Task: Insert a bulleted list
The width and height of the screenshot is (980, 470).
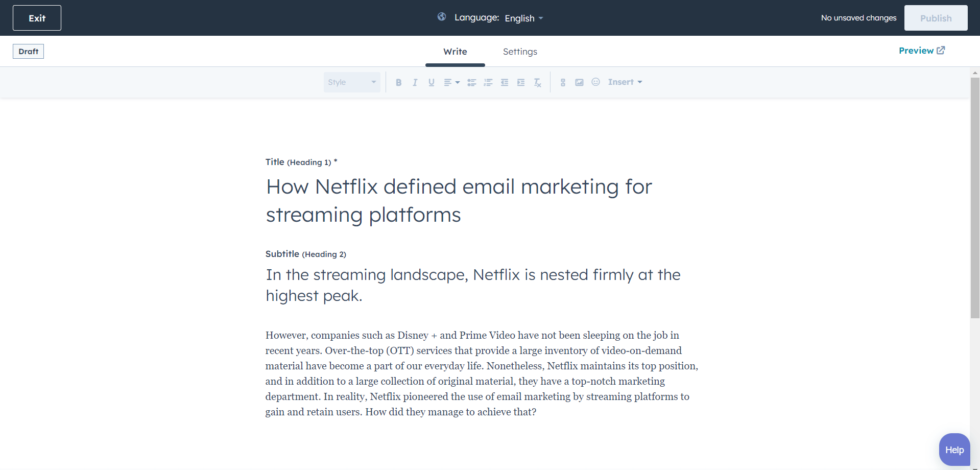Action: tap(472, 82)
